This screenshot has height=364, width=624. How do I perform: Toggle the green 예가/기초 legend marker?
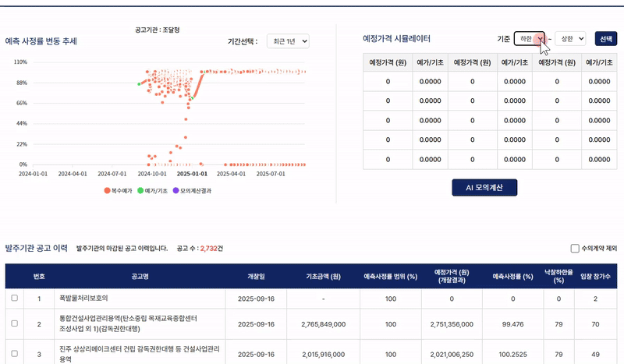140,190
